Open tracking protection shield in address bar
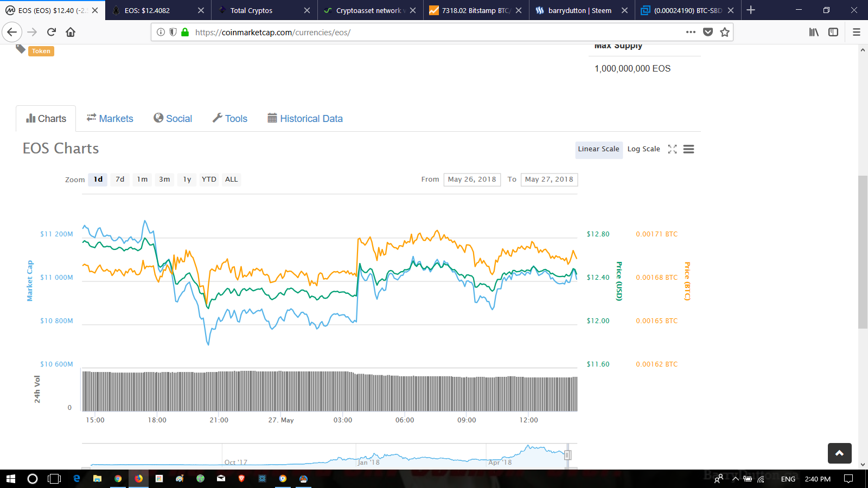The image size is (868, 488). (x=173, y=32)
